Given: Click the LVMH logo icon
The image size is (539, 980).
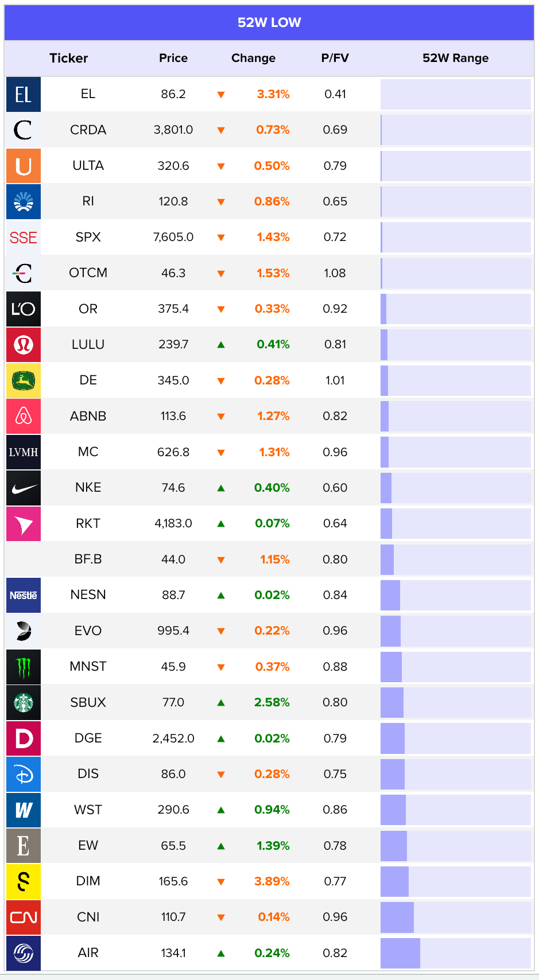Looking at the screenshot, I should [24, 452].
